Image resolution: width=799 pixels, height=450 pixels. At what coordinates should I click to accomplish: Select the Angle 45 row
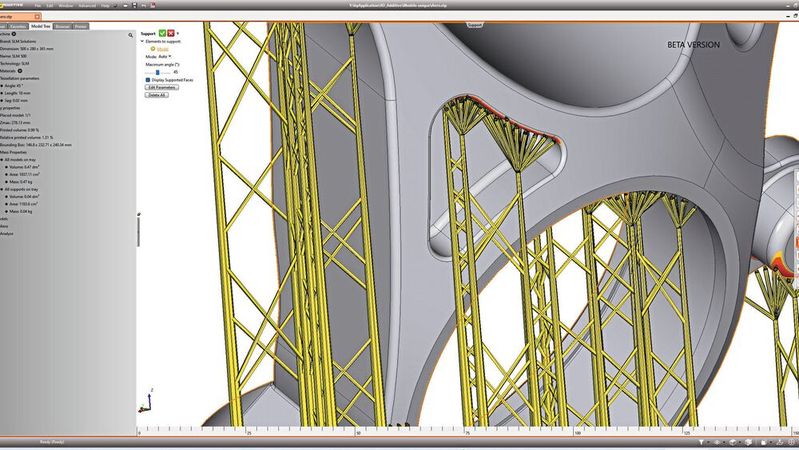click(x=14, y=86)
